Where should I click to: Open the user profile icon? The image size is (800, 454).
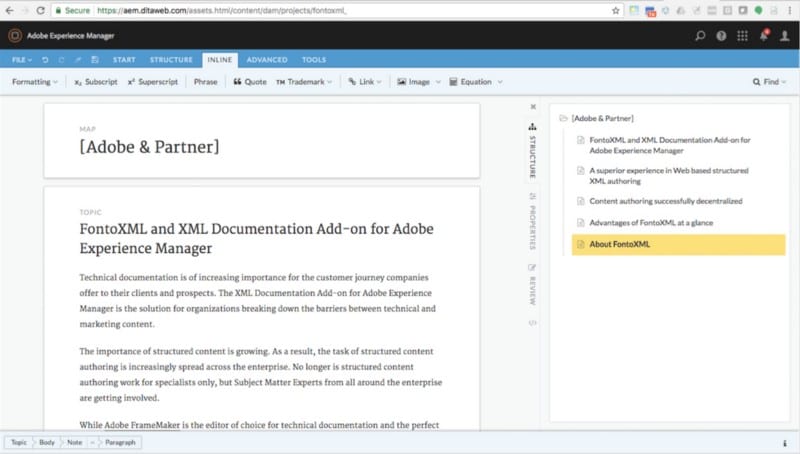[x=785, y=35]
